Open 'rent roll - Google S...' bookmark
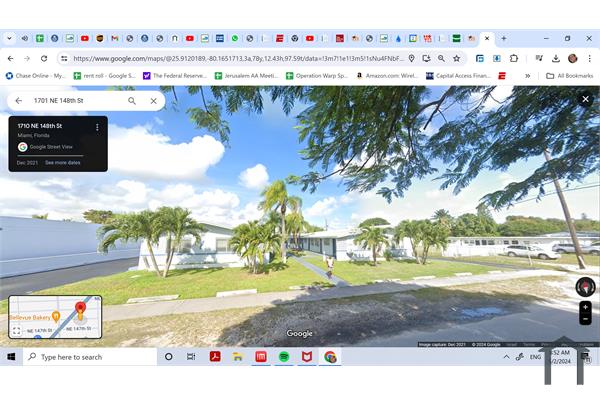600x395 pixels. point(104,76)
